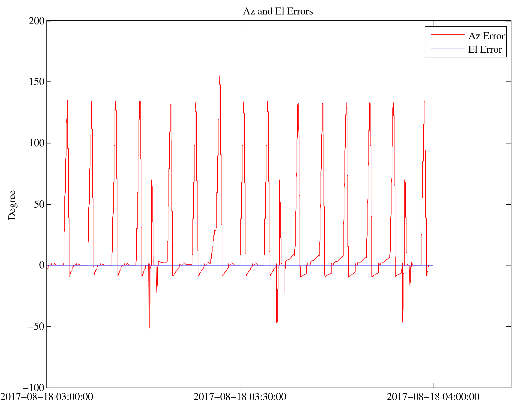Click the x-axis label '2017-08-18 04:00:00'
Viewport: 518px width, 420px height.
click(x=433, y=397)
